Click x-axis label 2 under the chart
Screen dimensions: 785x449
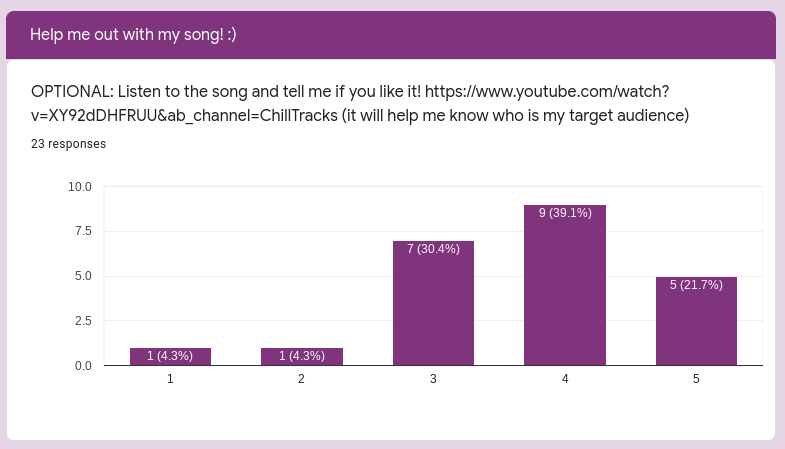[302, 379]
